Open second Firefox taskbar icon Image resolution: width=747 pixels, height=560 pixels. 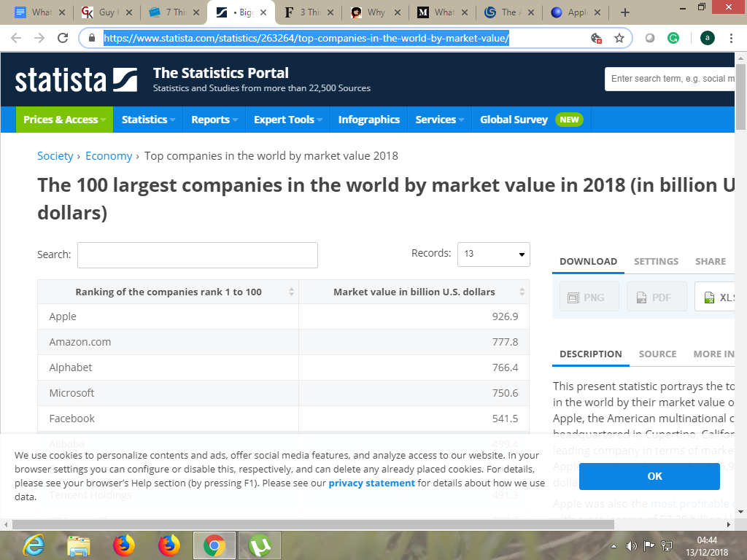point(169,545)
